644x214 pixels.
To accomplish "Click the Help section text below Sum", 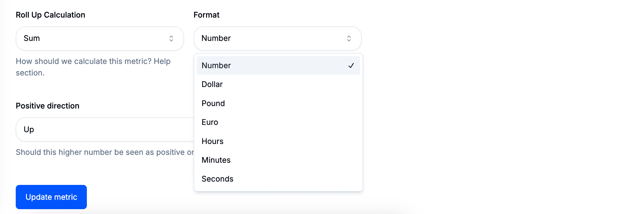I will coord(30,73).
